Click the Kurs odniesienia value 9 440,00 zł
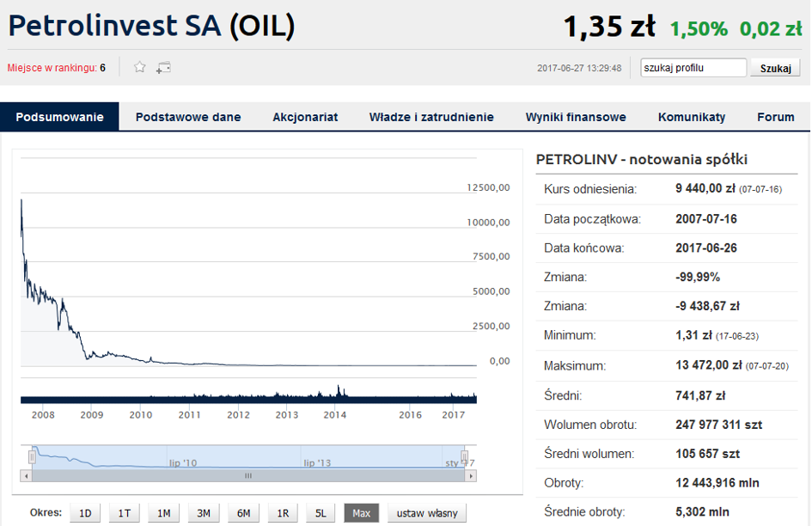Viewport: 812px width, 526px height. pos(705,188)
